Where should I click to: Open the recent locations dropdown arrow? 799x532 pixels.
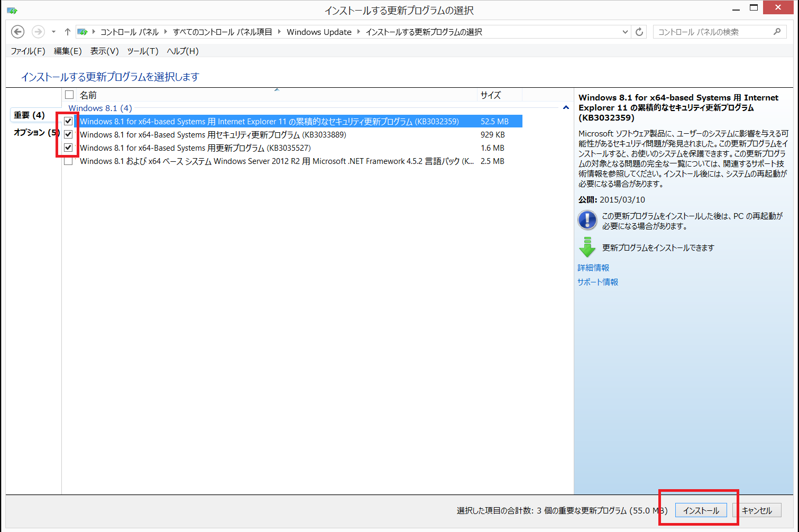[x=53, y=32]
